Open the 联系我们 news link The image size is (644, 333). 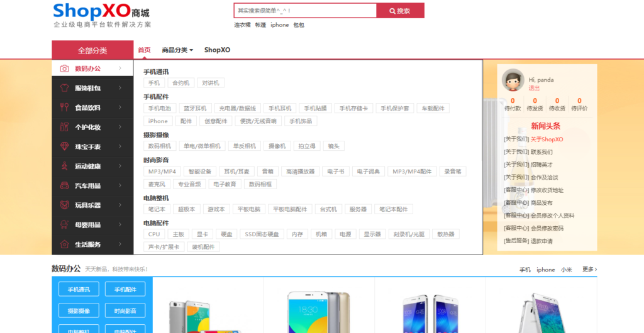(x=541, y=152)
